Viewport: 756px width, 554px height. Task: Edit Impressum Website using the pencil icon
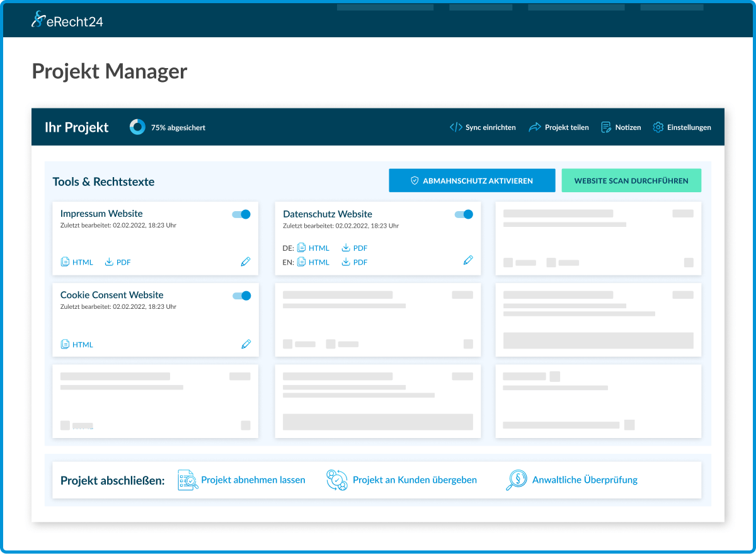point(246,261)
